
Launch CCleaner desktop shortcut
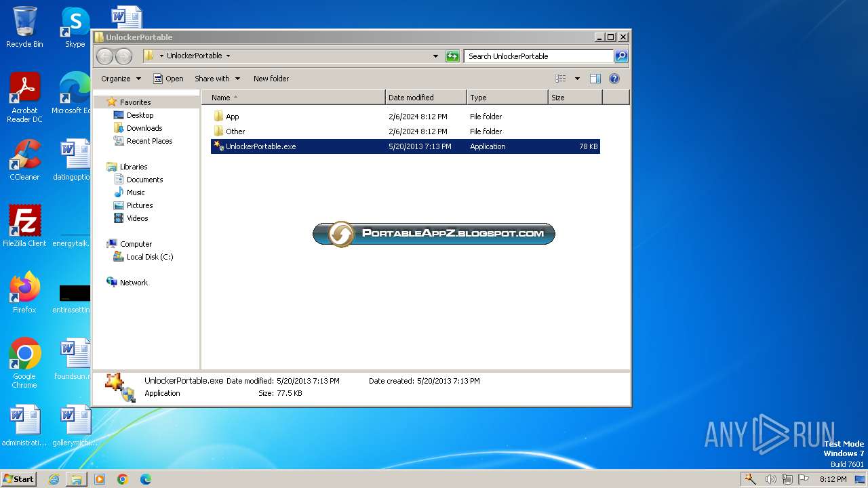24,160
